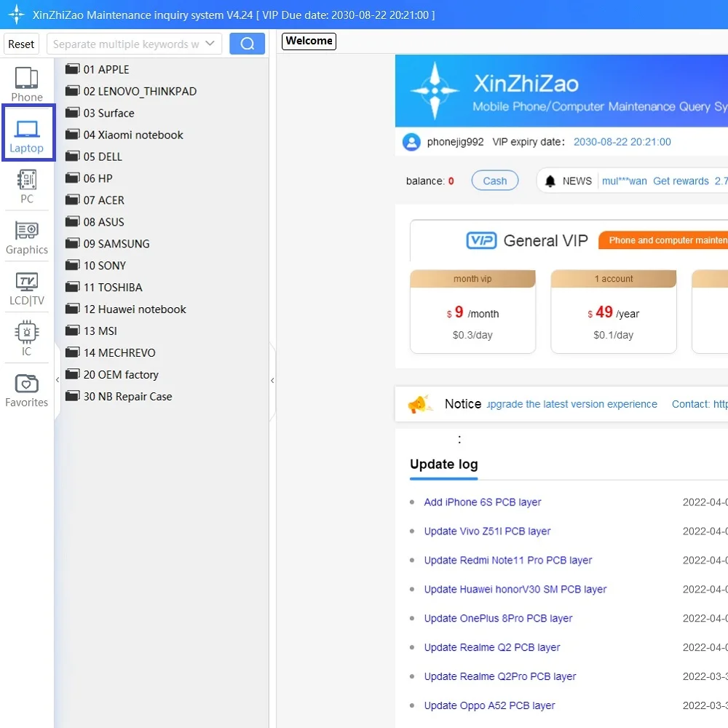Open the Favorites folder icon
The width and height of the screenshot is (728, 728).
[x=26, y=384]
